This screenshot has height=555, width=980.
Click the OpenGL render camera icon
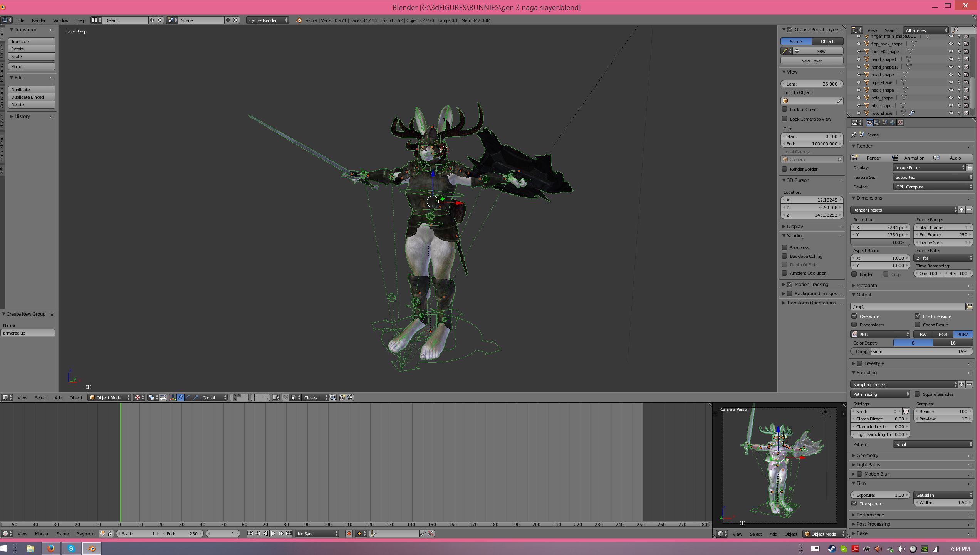pyautogui.click(x=342, y=397)
